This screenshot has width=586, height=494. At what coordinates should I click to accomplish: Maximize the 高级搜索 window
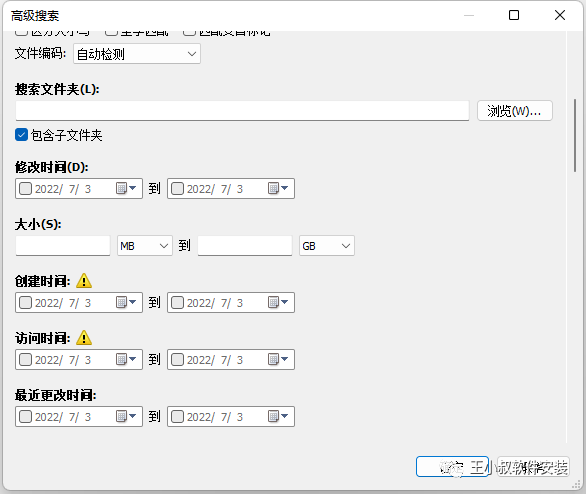pos(514,15)
